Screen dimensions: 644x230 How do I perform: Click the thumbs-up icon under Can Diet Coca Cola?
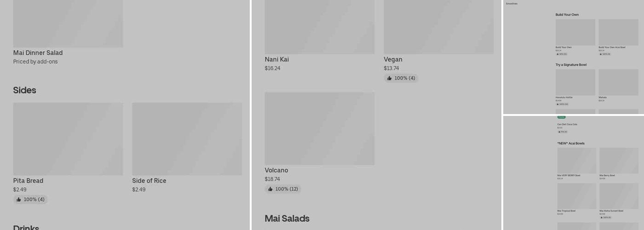(x=559, y=132)
